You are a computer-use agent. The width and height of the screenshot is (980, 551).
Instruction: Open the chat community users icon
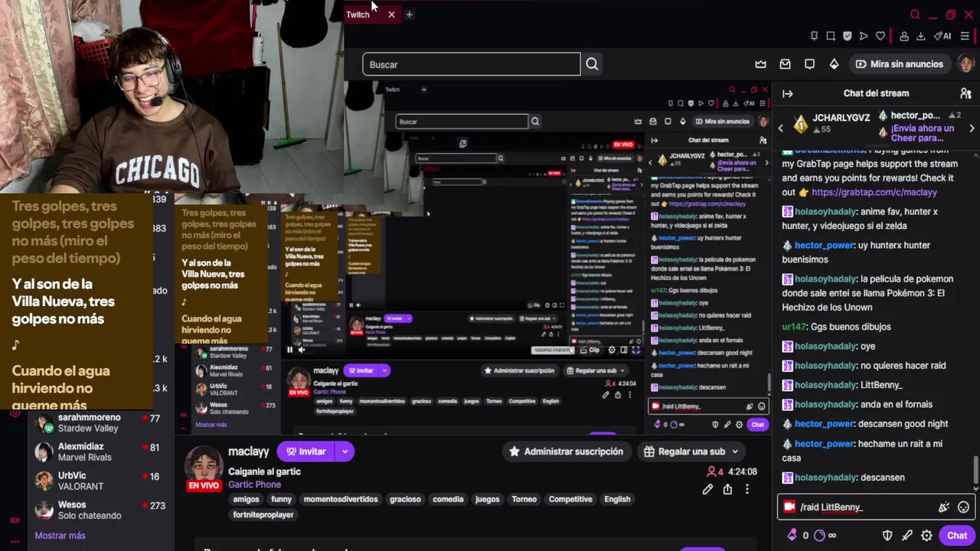[965, 93]
